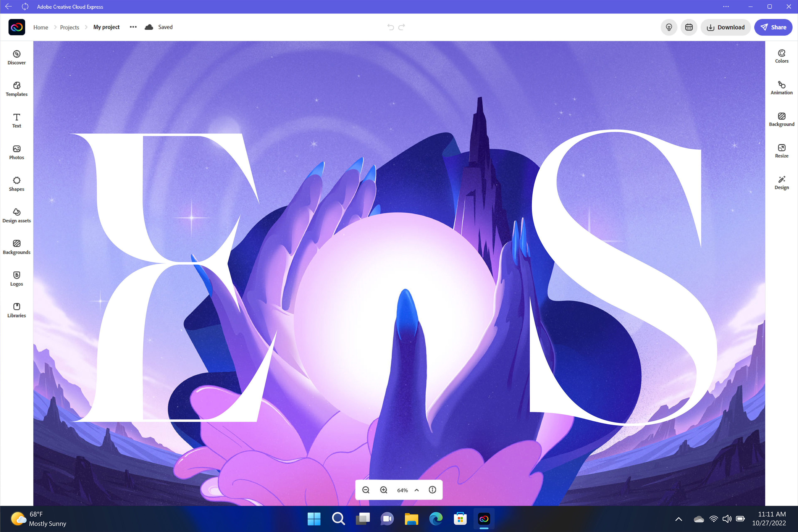
Task: Open title bar more options menu
Action: pos(726,6)
